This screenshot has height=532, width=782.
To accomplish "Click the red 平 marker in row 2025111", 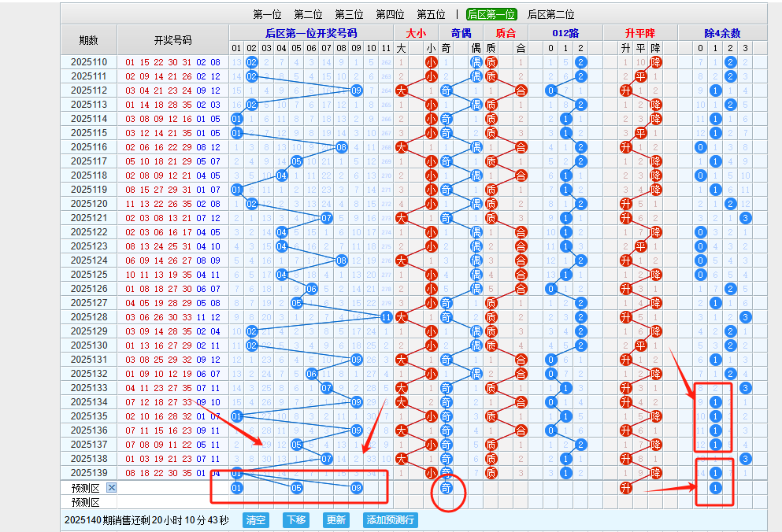I will point(641,76).
